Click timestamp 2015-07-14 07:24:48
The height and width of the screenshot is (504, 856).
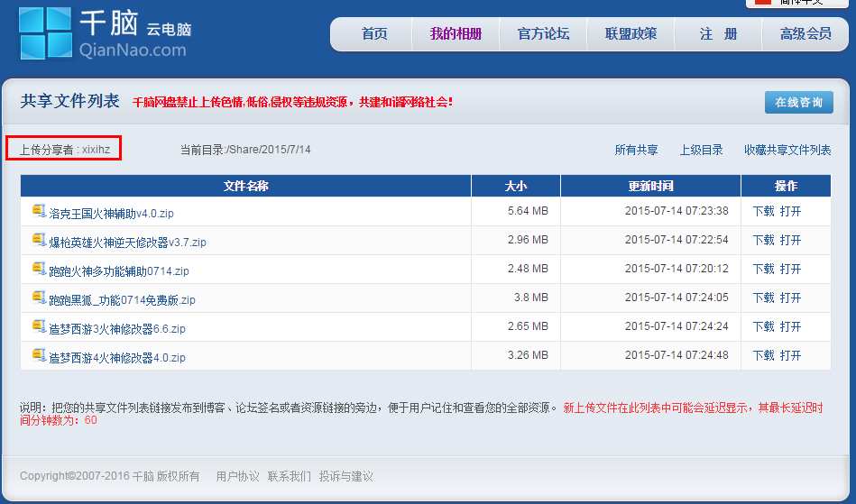(677, 355)
